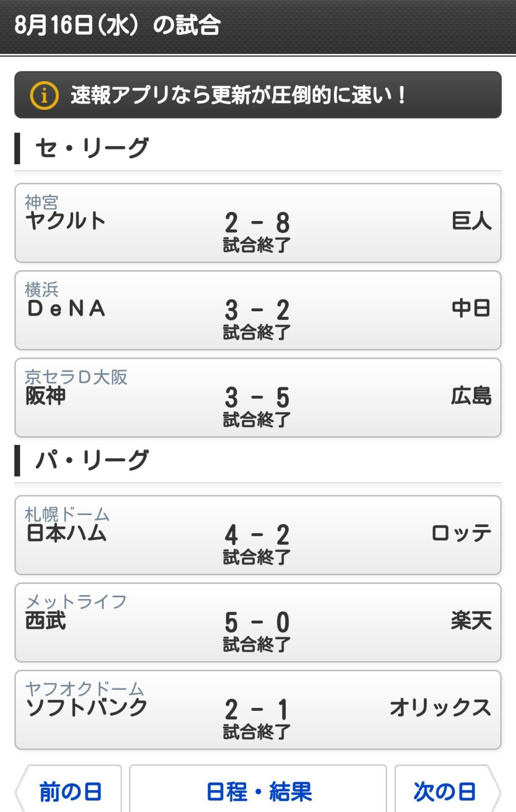This screenshot has width=516, height=812.
Task: Go to the previous day (前の日)
Action: point(70,791)
